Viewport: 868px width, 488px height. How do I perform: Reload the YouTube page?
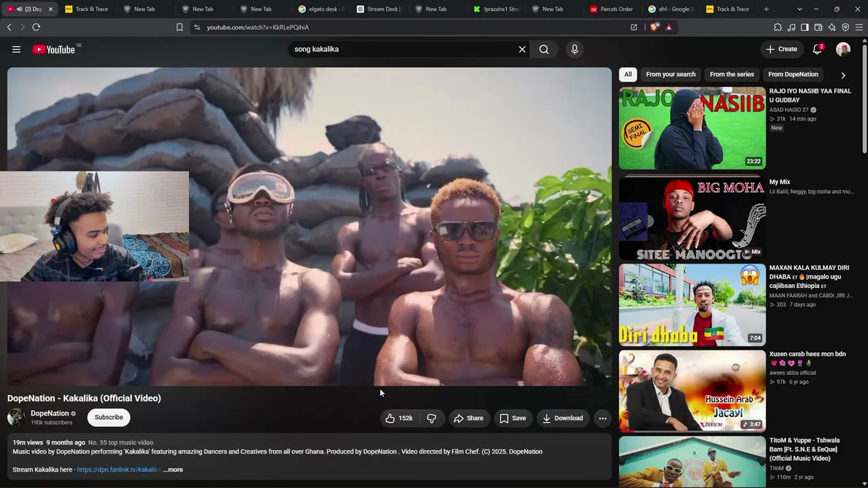coord(36,27)
